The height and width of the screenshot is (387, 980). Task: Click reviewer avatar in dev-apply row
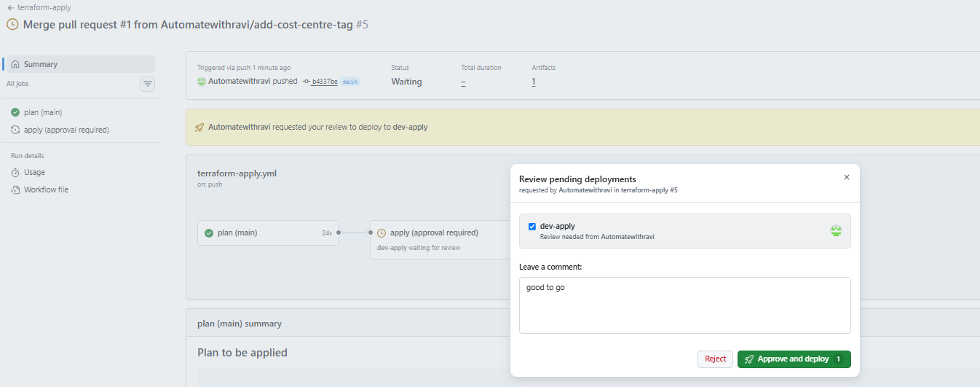836,230
